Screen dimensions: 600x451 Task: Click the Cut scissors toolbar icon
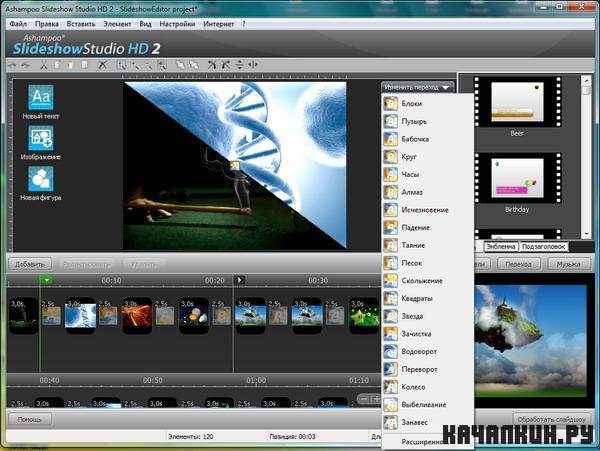click(x=44, y=65)
